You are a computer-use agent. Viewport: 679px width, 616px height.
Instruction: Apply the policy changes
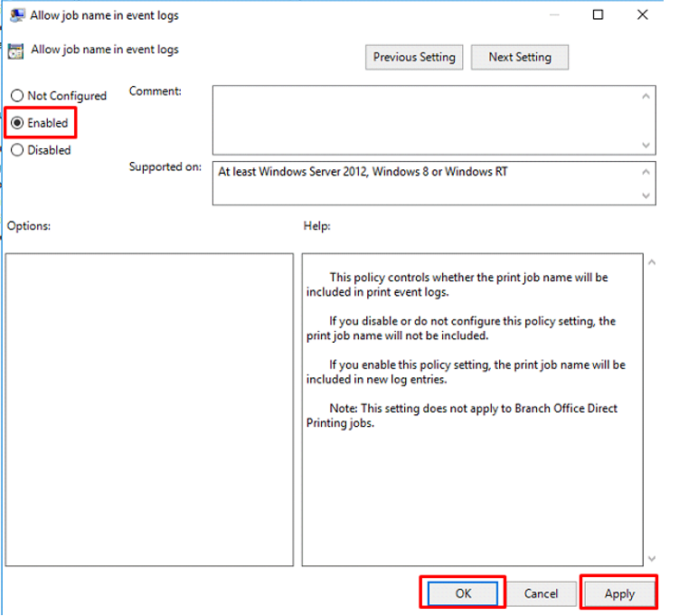point(619,593)
